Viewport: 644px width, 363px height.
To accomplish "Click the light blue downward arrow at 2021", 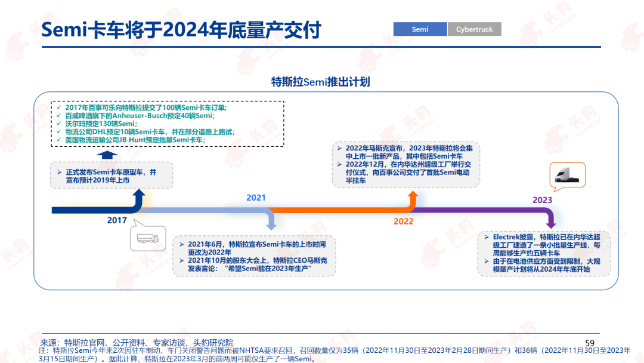I will (x=271, y=220).
